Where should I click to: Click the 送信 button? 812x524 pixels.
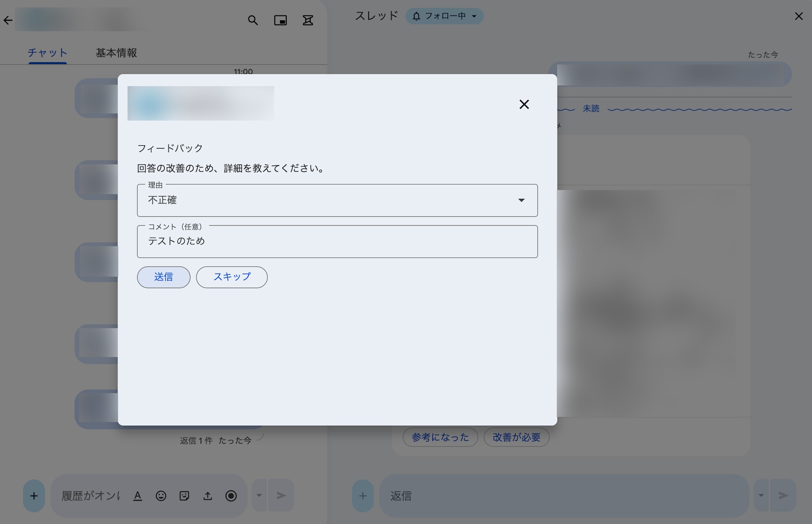(164, 277)
